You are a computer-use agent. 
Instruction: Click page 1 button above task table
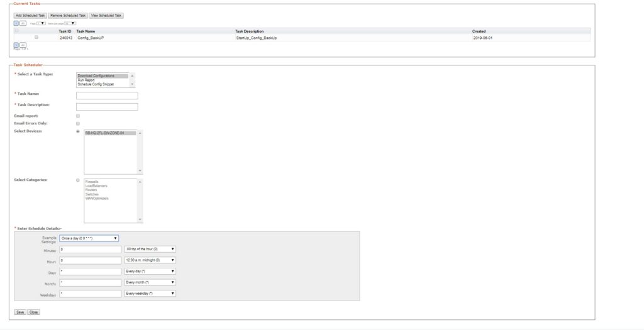point(16,23)
